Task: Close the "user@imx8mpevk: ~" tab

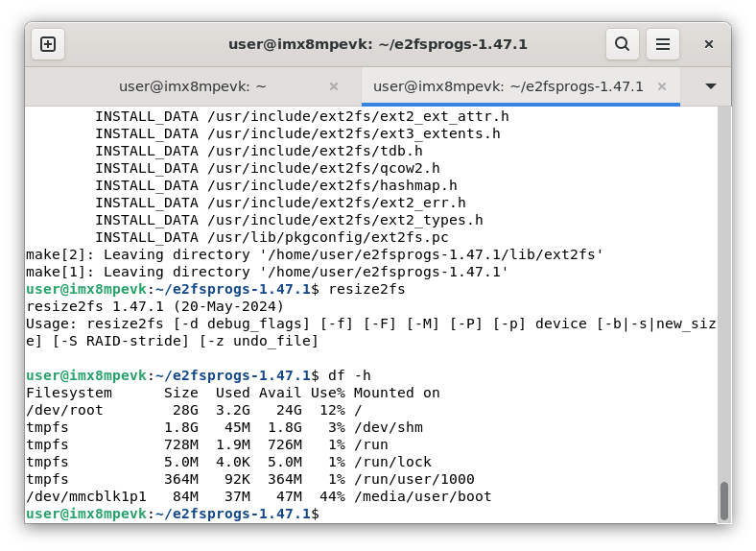Action: tap(334, 86)
